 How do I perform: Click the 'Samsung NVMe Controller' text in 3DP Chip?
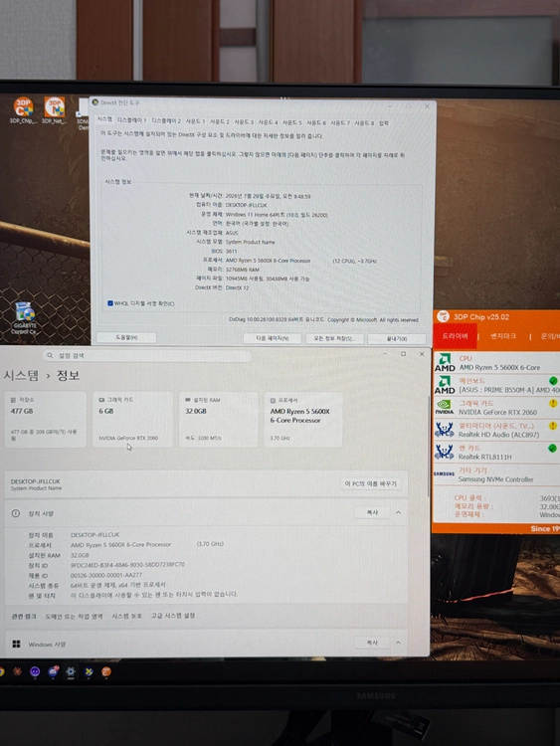(x=495, y=479)
